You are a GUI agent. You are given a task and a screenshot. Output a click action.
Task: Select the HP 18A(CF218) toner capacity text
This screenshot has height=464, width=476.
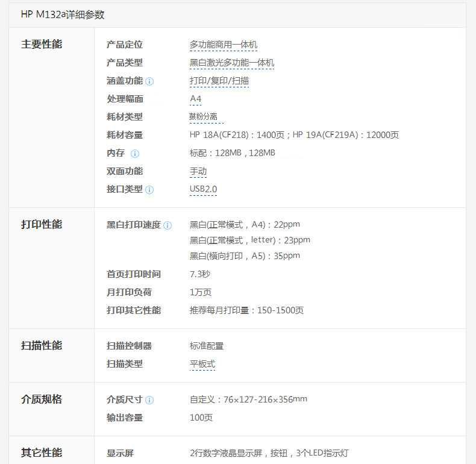tap(294, 135)
